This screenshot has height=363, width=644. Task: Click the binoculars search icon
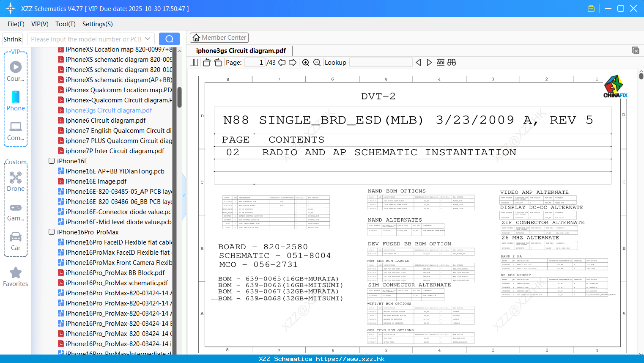(452, 62)
